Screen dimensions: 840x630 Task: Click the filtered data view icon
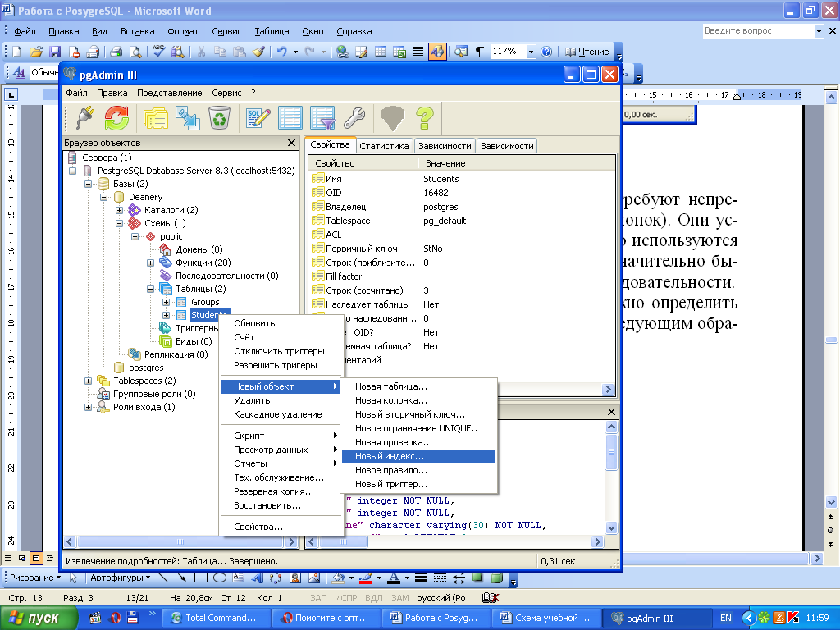click(x=322, y=117)
